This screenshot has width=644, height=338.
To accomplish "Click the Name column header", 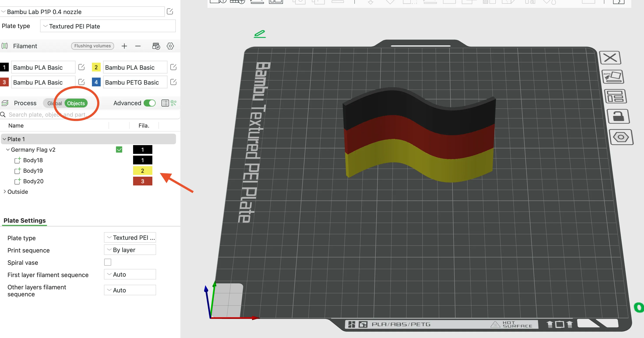I will [16, 126].
